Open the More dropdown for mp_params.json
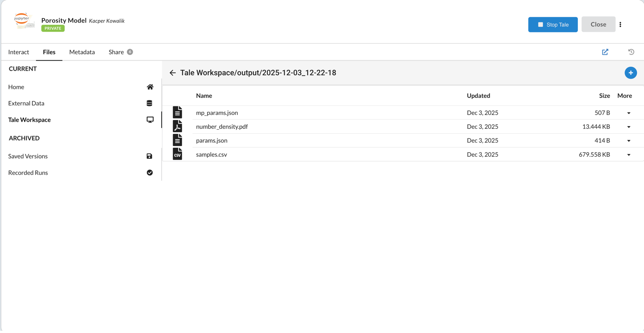Image resolution: width=644 pixels, height=333 pixels. pos(629,113)
